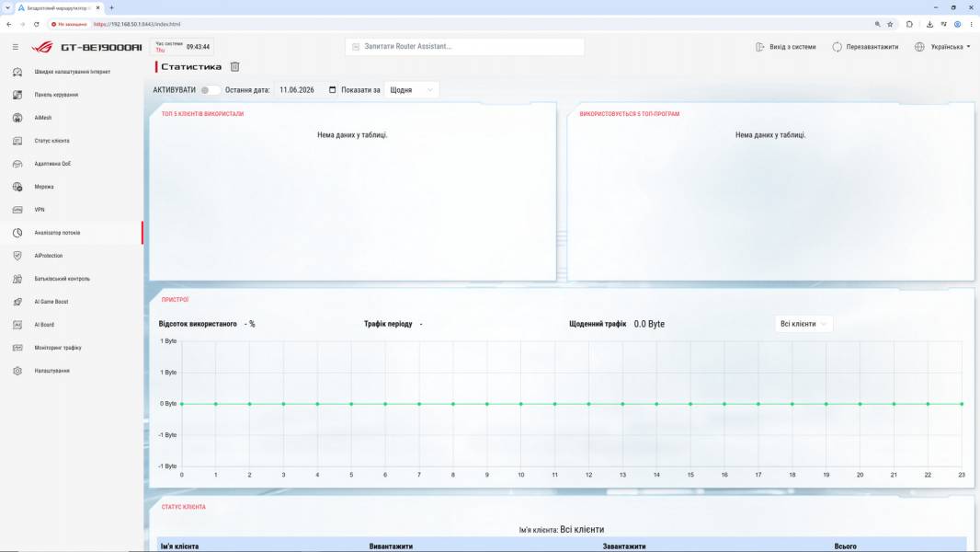The image size is (980, 552).
Task: Click the trash icon beside Статистика
Action: [235, 66]
